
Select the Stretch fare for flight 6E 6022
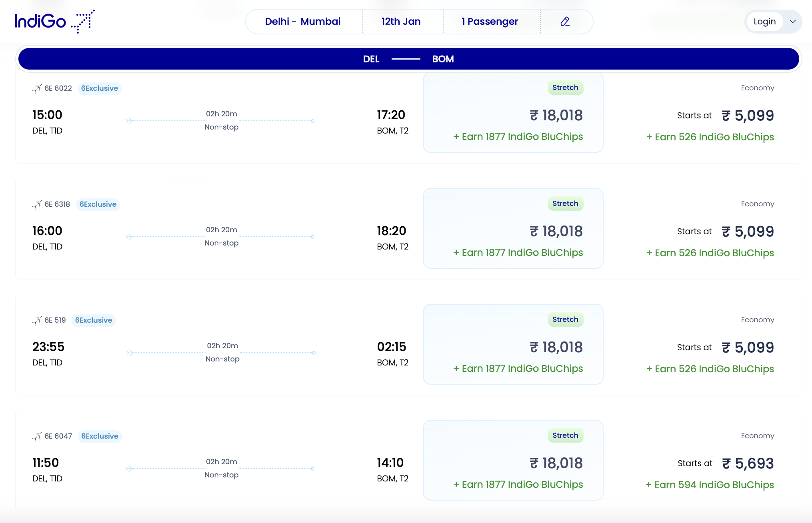pyautogui.click(x=513, y=113)
